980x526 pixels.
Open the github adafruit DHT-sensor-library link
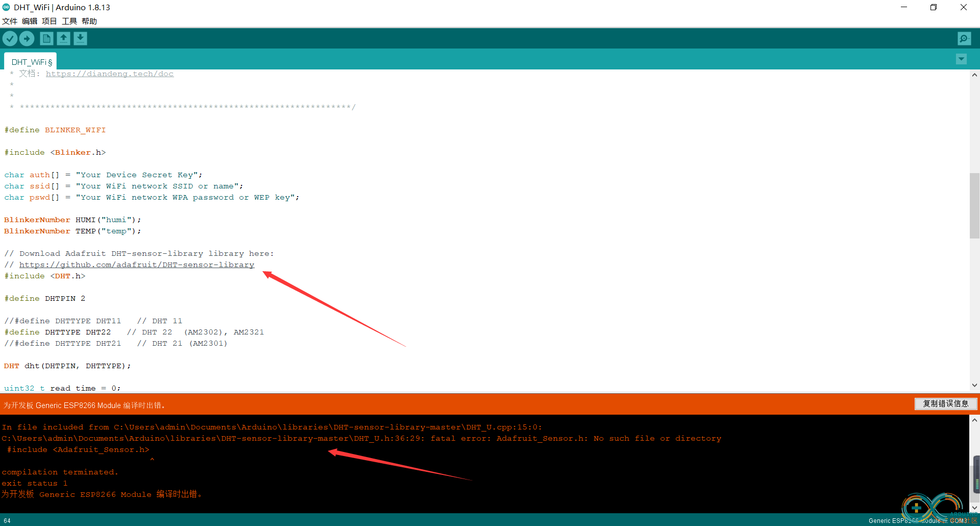[137, 265]
